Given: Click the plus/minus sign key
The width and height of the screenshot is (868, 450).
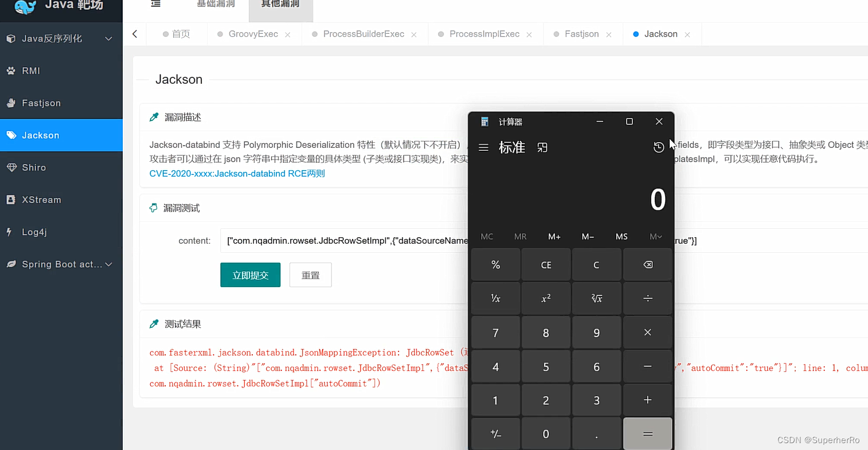Looking at the screenshot, I should [495, 434].
